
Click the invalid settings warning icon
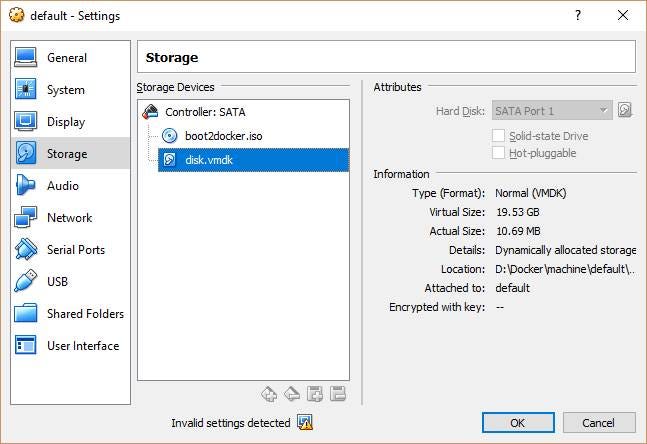tap(305, 422)
